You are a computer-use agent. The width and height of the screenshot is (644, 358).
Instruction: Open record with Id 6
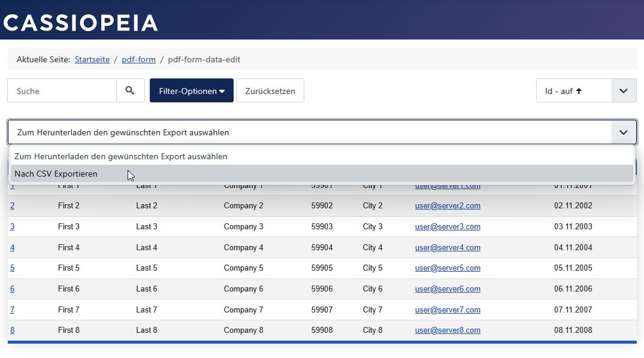coord(13,289)
